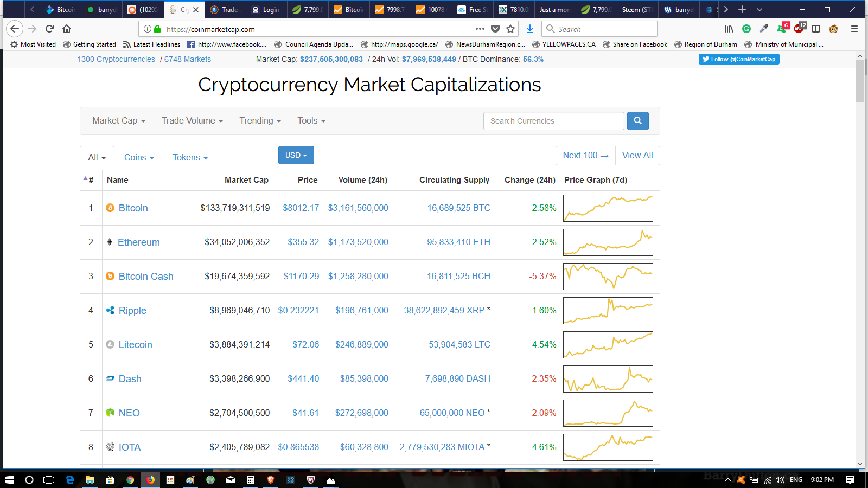Click the blue search currencies button
Screen dimensions: 868x488
(x=638, y=121)
